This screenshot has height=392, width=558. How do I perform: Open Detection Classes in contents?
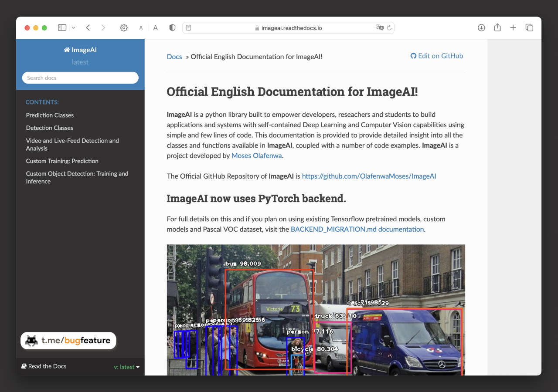[49, 128]
